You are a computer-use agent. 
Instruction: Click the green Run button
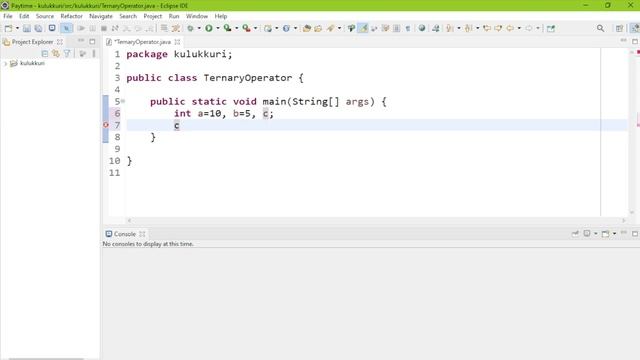pos(209,28)
